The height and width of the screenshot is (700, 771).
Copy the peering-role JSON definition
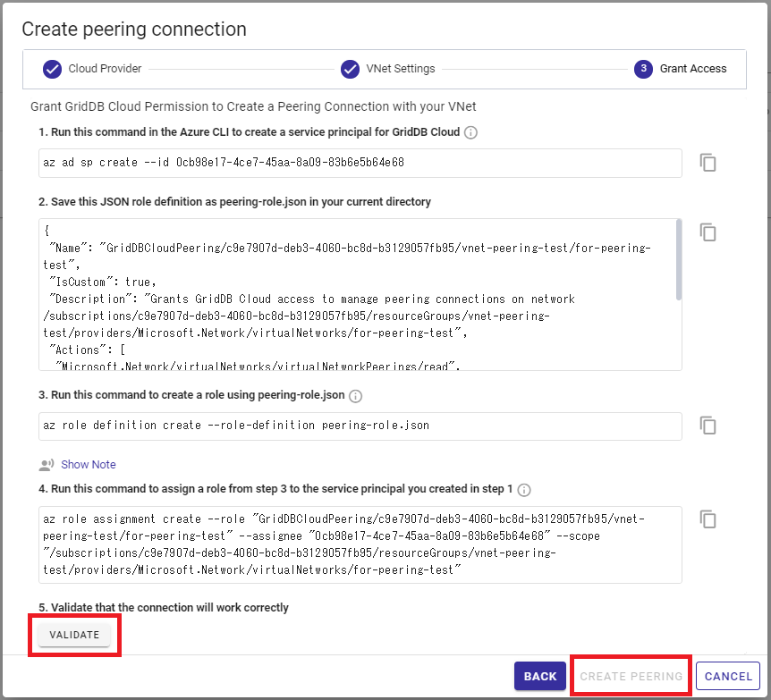707,232
